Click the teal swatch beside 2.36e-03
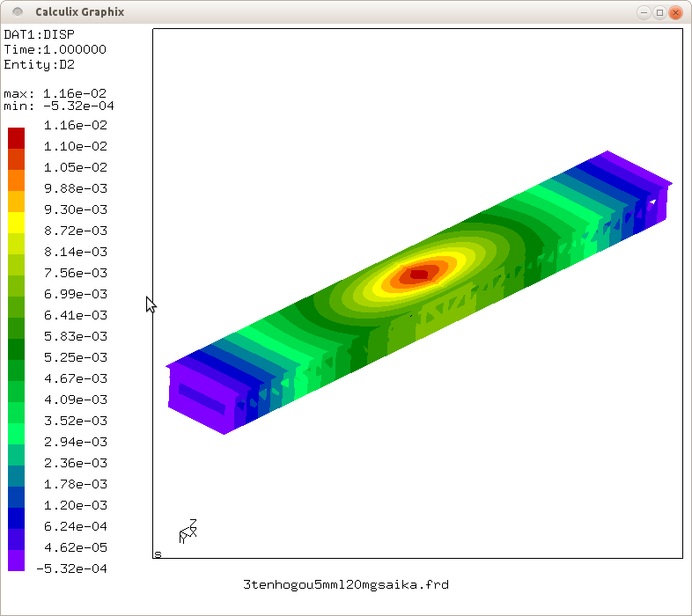The width and height of the screenshot is (692, 616). point(17,455)
